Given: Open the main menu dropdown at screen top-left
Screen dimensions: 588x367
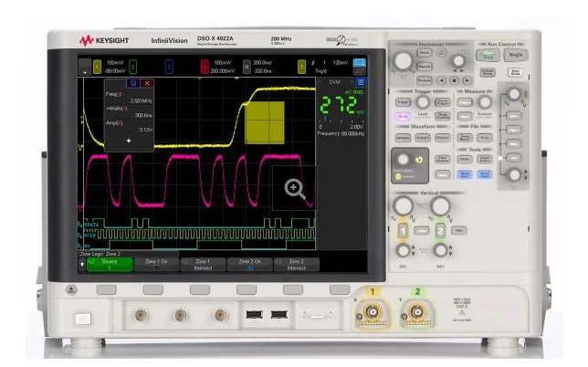Looking at the screenshot, I should click(85, 68).
